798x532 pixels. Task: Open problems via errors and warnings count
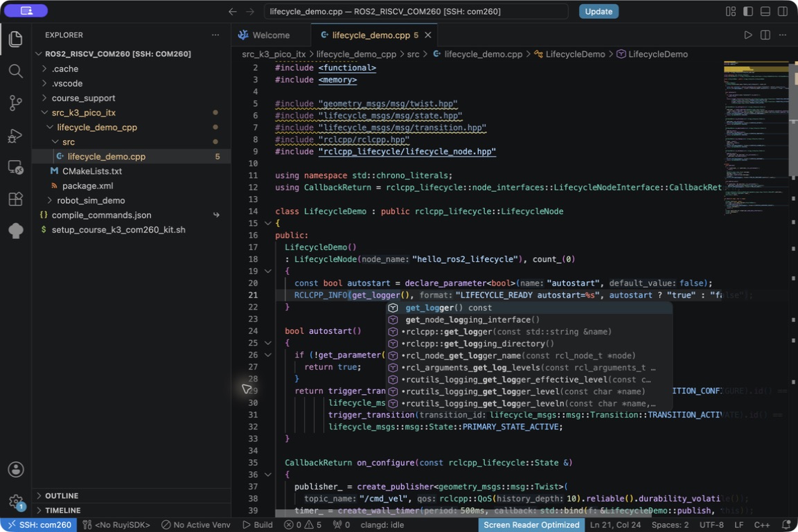303,525
